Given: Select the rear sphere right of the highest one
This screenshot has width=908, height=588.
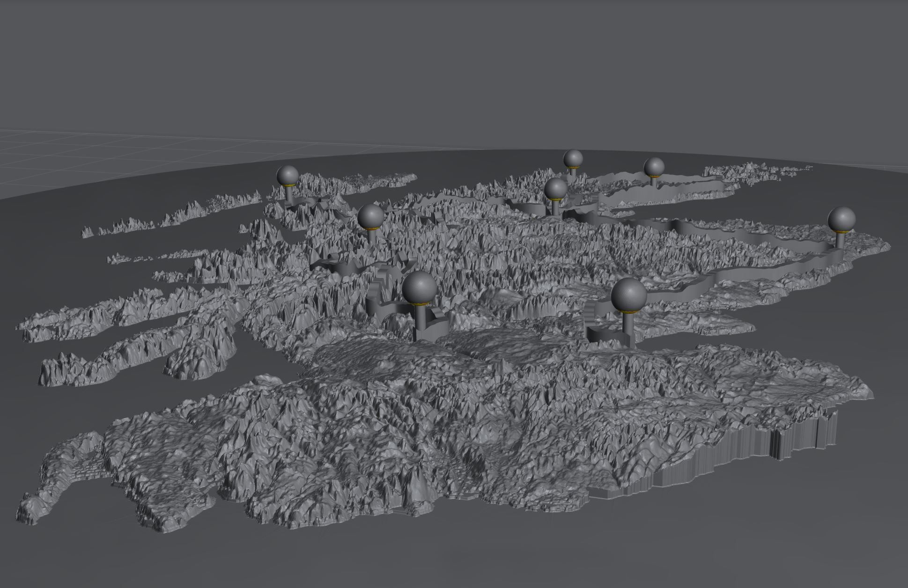Looking at the screenshot, I should click(654, 167).
